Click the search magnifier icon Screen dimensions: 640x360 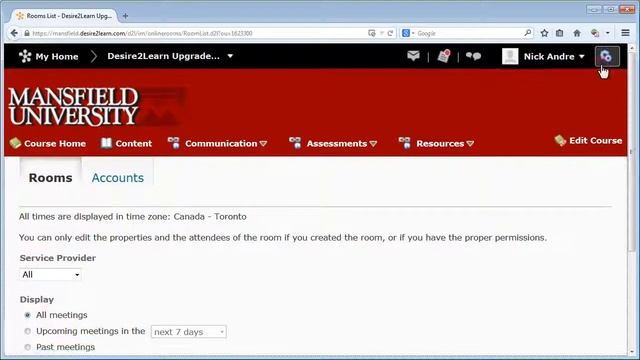point(527,33)
